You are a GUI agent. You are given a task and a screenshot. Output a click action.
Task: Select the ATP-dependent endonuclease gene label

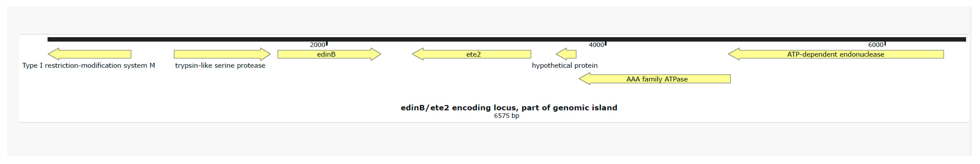coord(835,54)
